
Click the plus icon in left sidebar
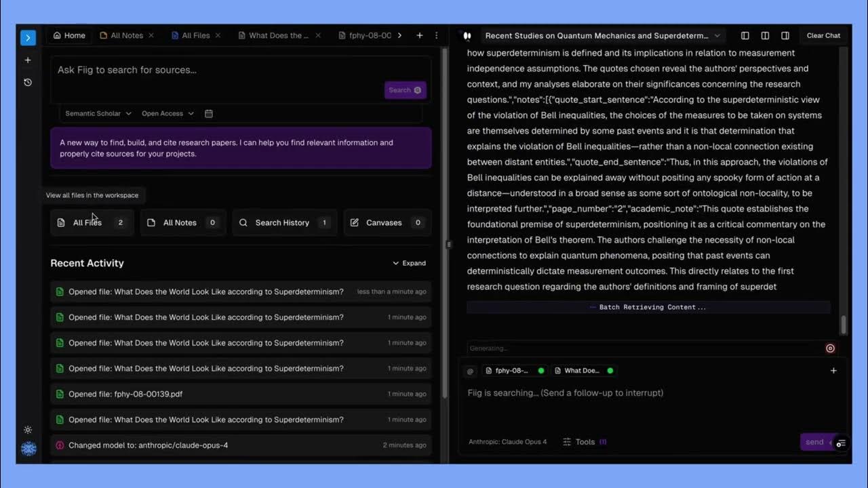pyautogui.click(x=28, y=60)
